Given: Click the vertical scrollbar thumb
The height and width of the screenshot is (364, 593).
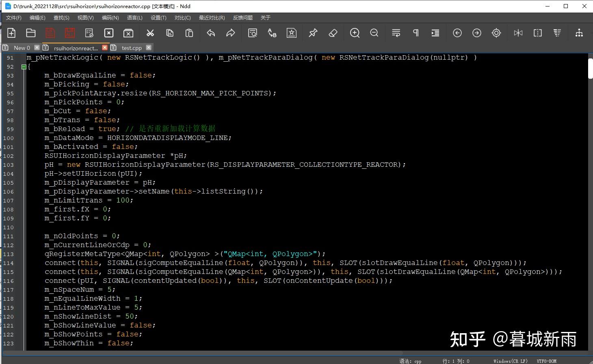Looking at the screenshot, I should point(590,68).
